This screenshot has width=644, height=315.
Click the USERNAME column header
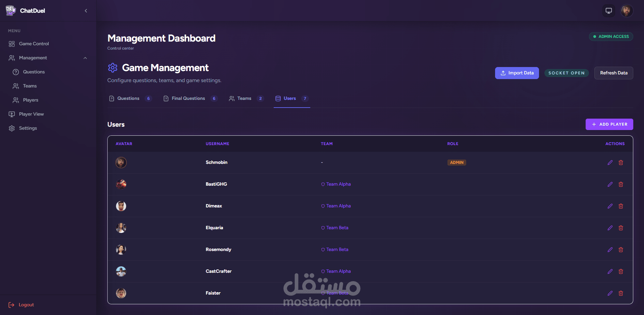tap(217, 144)
